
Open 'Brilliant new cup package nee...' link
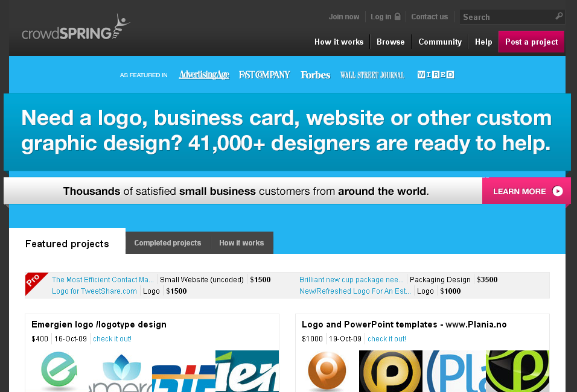[351, 279]
